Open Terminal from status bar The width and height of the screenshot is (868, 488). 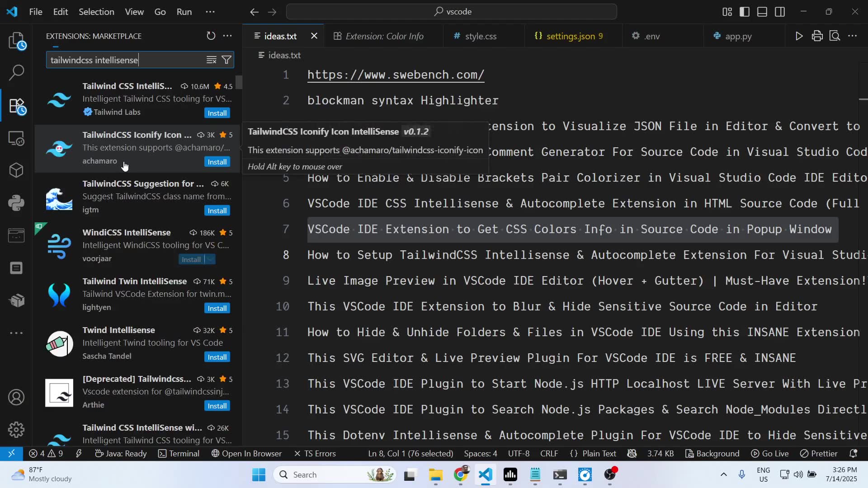point(179,454)
